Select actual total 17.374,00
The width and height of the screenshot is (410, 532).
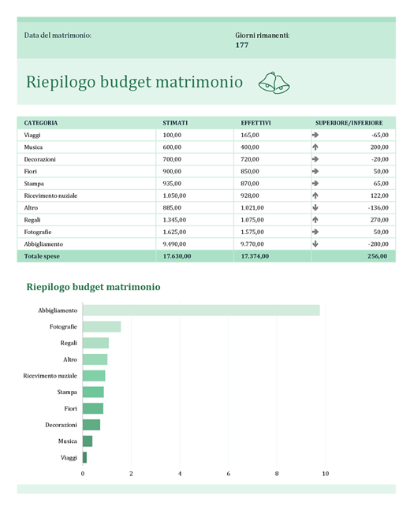(255, 256)
